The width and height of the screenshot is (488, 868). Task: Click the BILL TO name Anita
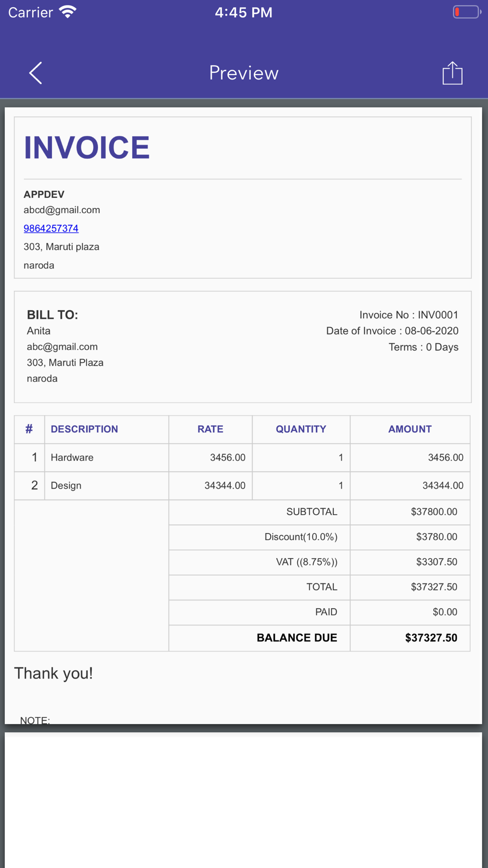coord(39,331)
